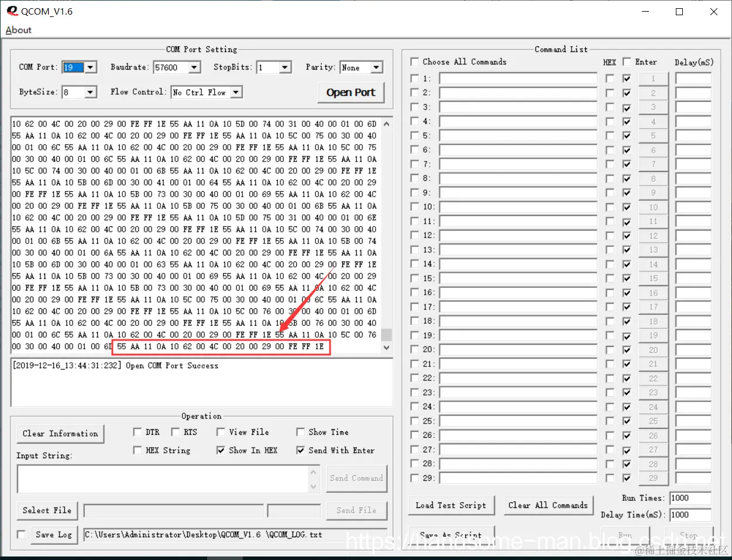Click the Delay Time(mS) input field
Viewport: 732px width, 560px height.
pyautogui.click(x=690, y=515)
